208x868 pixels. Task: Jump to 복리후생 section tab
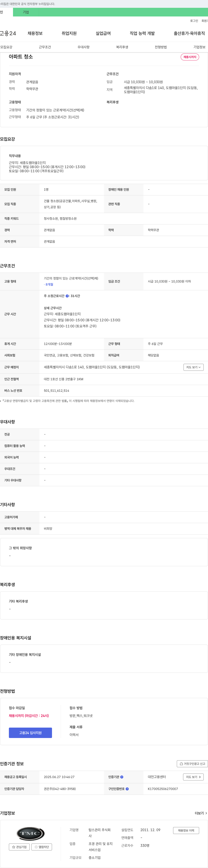tap(122, 47)
